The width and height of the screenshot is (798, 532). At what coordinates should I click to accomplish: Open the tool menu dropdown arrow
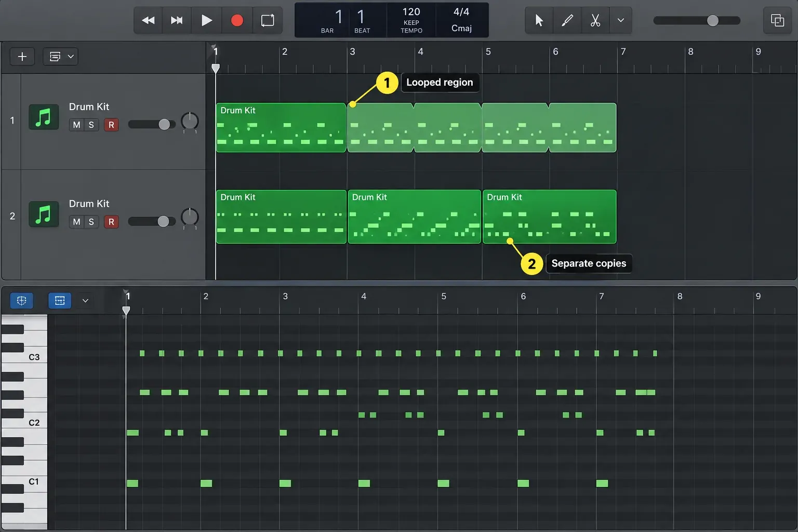(621, 20)
